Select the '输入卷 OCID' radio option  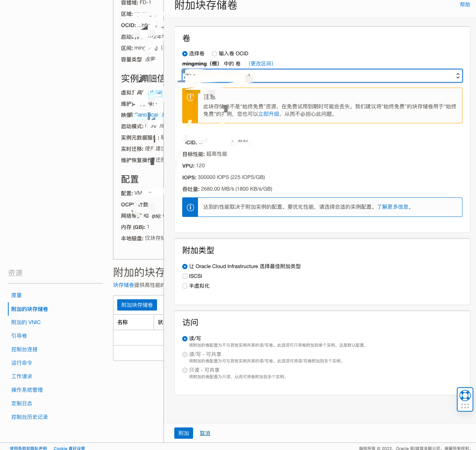point(215,54)
